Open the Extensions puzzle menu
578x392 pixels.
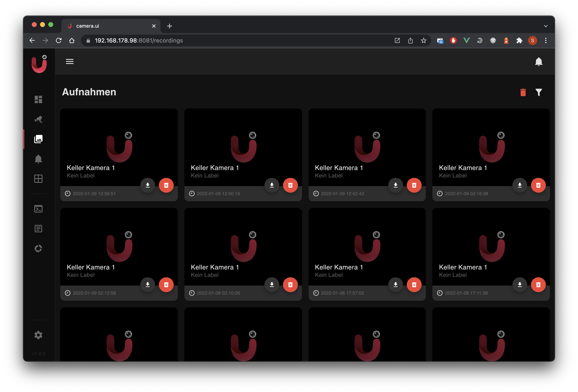pyautogui.click(x=519, y=40)
